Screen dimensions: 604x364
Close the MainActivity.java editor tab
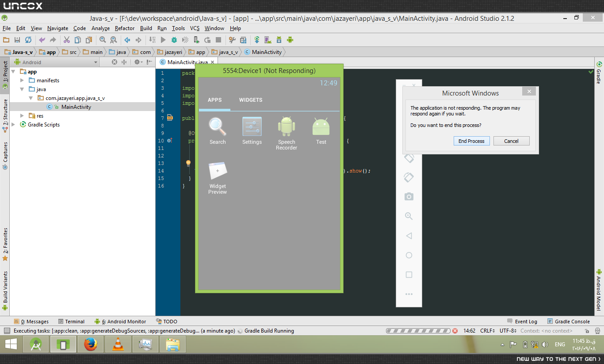[213, 62]
